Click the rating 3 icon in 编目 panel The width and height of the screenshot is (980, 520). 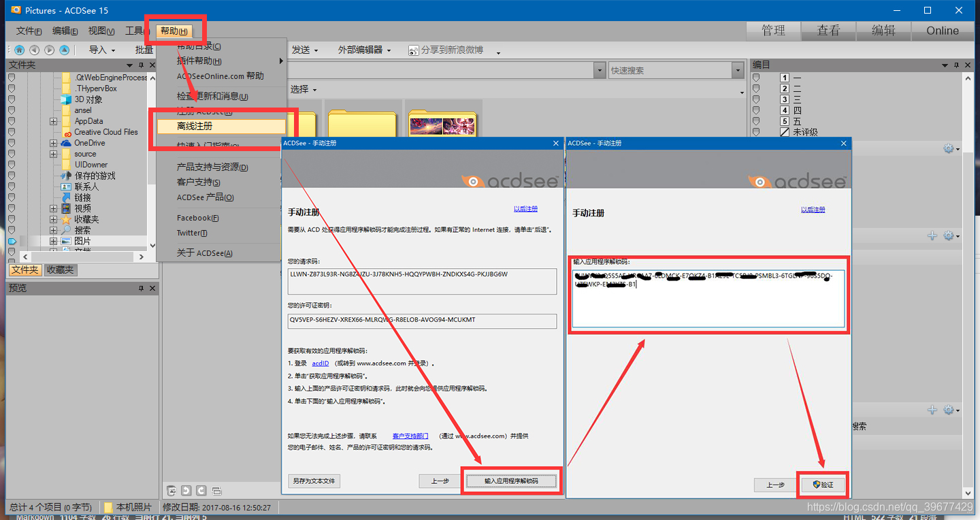(785, 100)
